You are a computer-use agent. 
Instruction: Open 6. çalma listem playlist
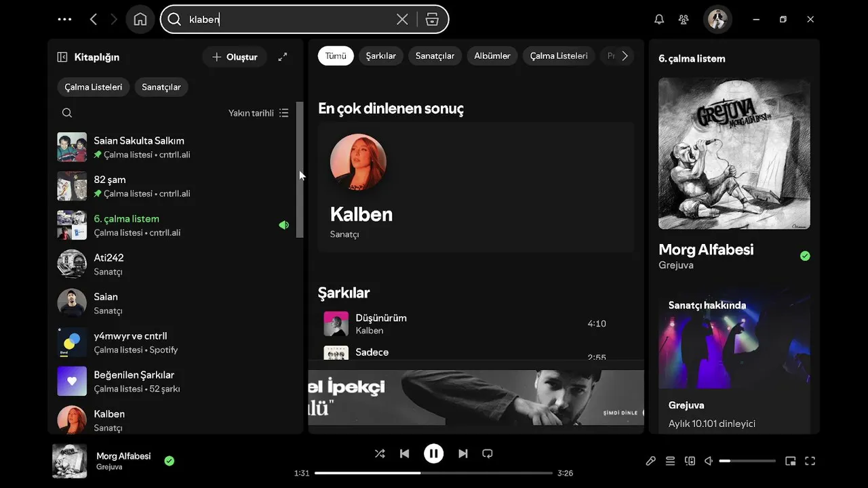pyautogui.click(x=174, y=225)
